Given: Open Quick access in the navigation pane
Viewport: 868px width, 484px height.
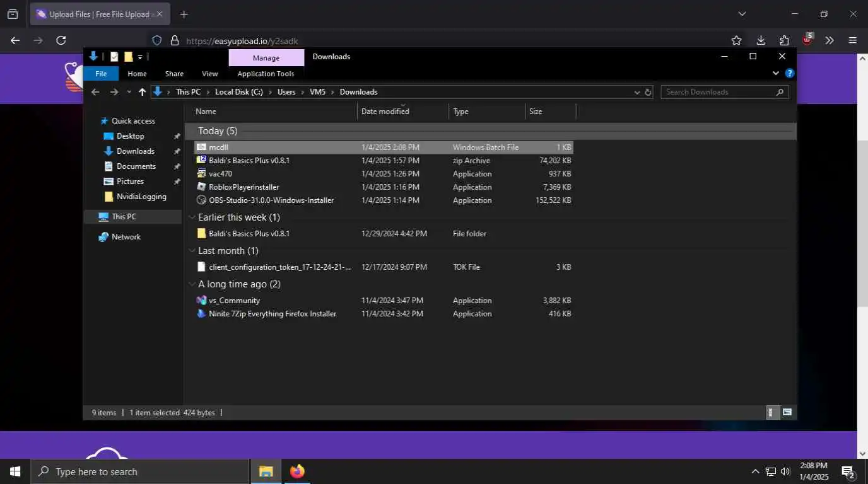Looking at the screenshot, I should 132,121.
